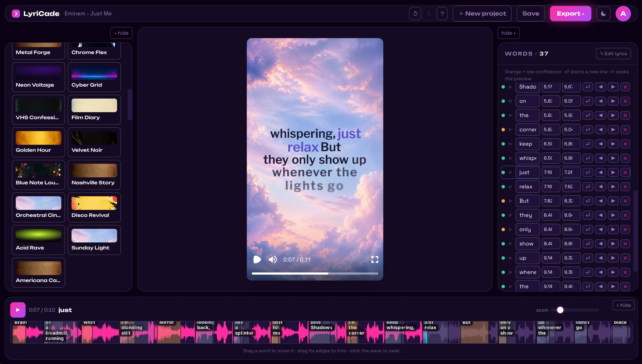Nudge 'up' row later with right arrow

click(613, 258)
